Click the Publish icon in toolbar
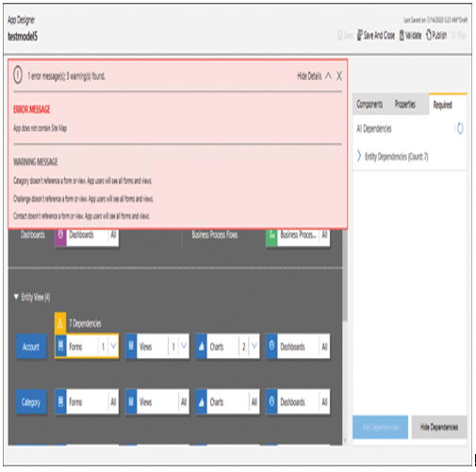Screen dimensions: 476x472 click(x=429, y=35)
